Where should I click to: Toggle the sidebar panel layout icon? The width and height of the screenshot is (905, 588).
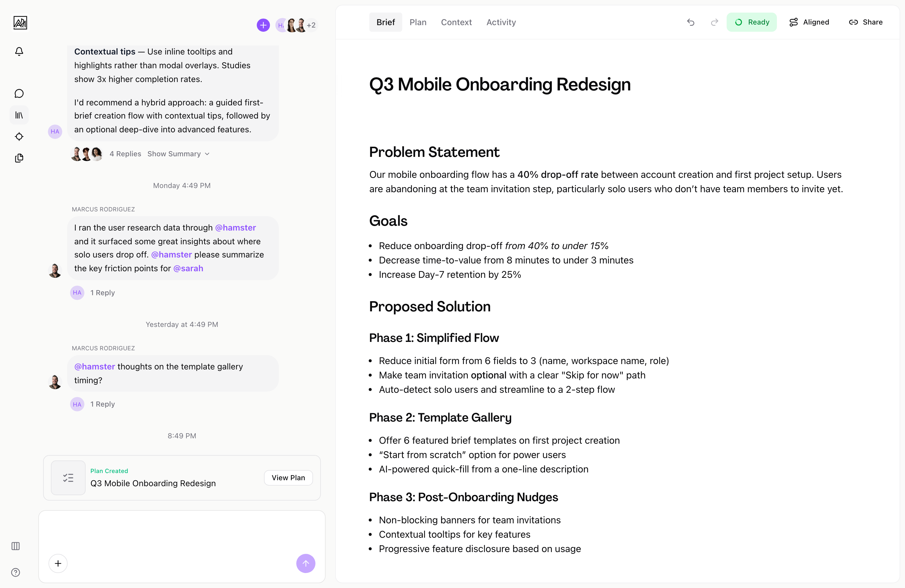pyautogui.click(x=16, y=546)
